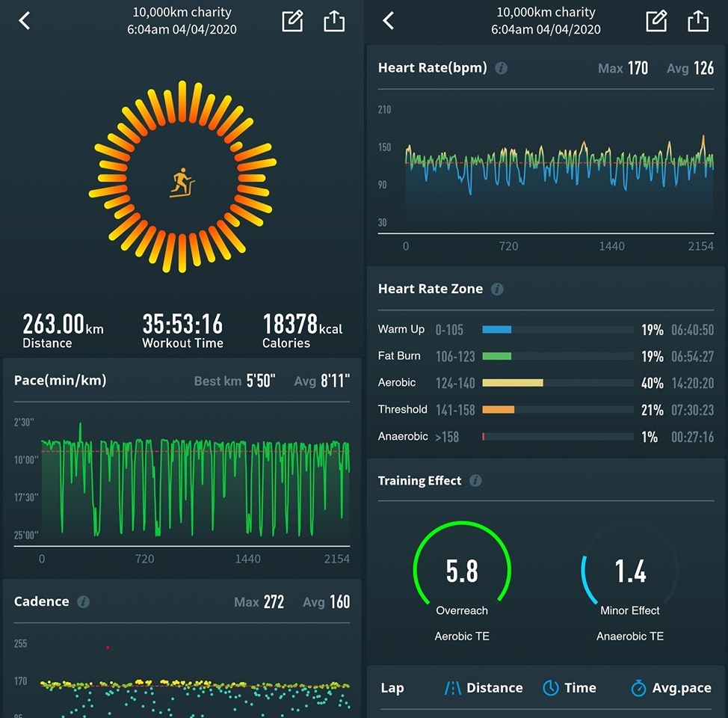728x718 pixels.
Task: Click the orange Threshold zone progress bar
Action: (x=499, y=410)
